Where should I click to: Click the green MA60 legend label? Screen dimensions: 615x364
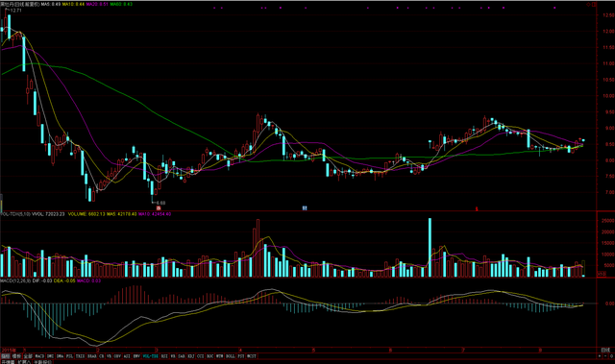121,4
